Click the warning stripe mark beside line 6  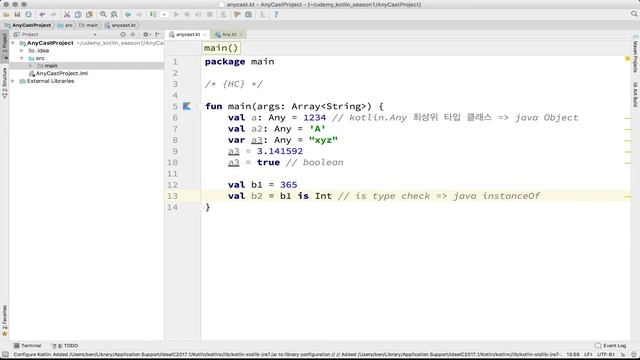(x=627, y=118)
